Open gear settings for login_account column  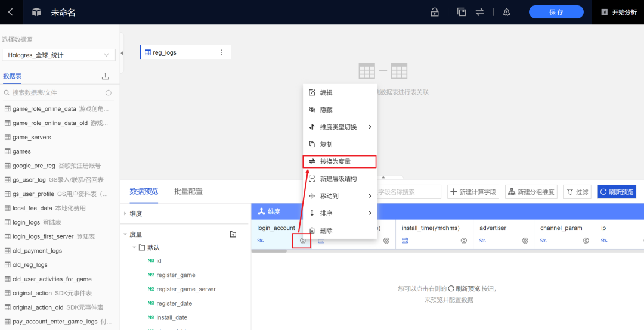303,241
